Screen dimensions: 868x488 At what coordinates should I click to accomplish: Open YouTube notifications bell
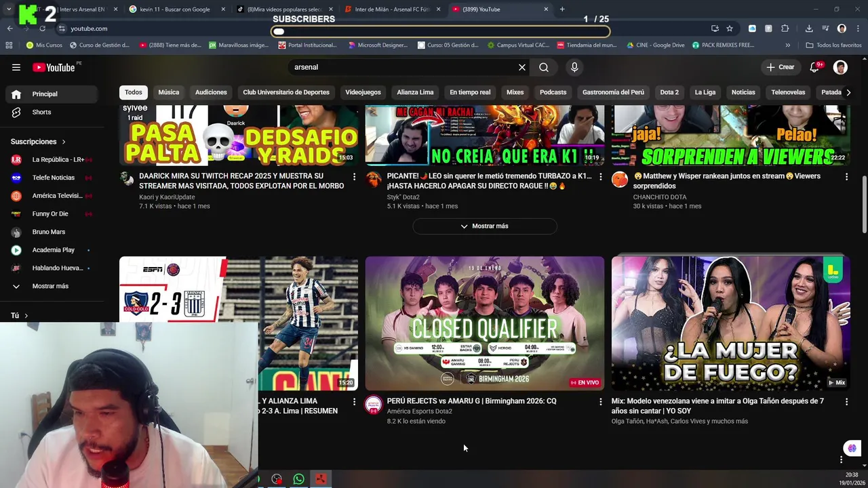tap(814, 67)
